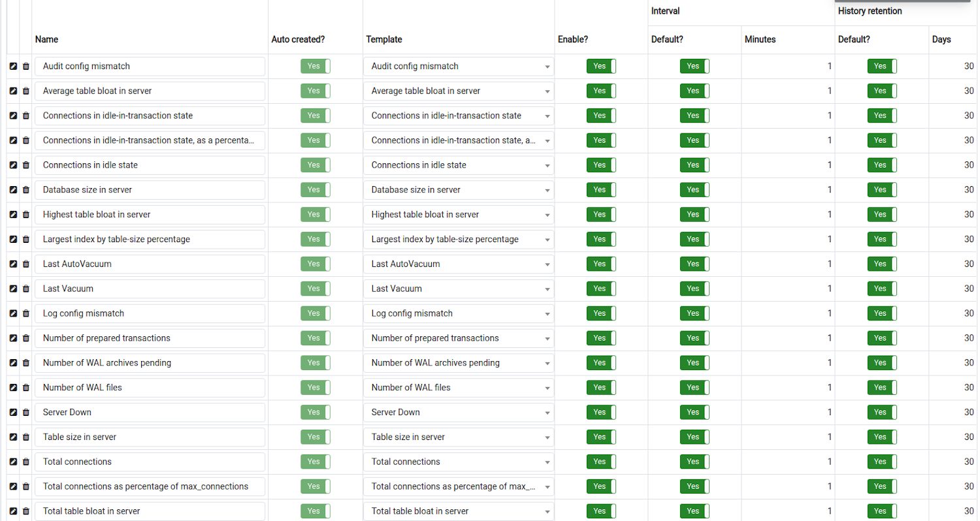The image size is (980, 521).
Task: Click the Name column header
Action: (x=46, y=39)
